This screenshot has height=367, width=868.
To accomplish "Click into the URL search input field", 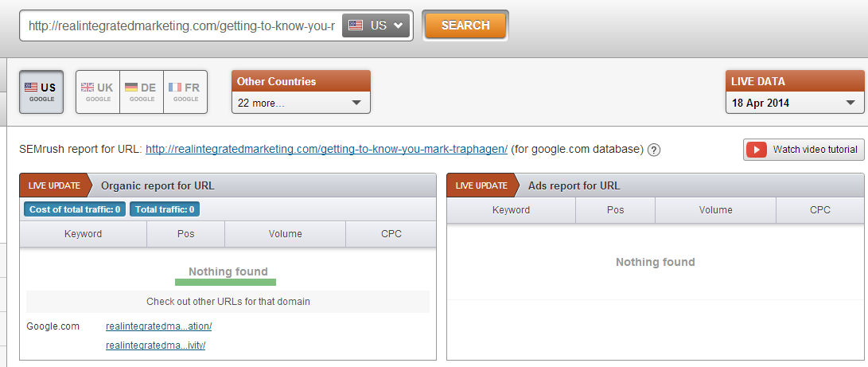I will point(181,25).
